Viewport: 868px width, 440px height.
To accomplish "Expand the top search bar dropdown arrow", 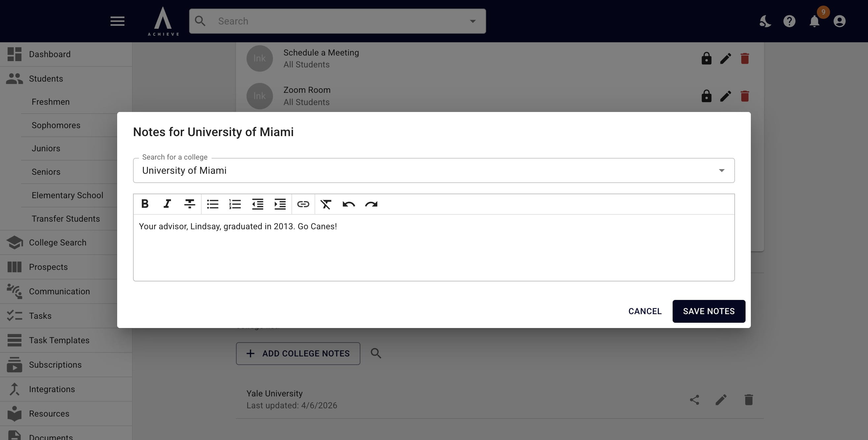I will (x=473, y=21).
